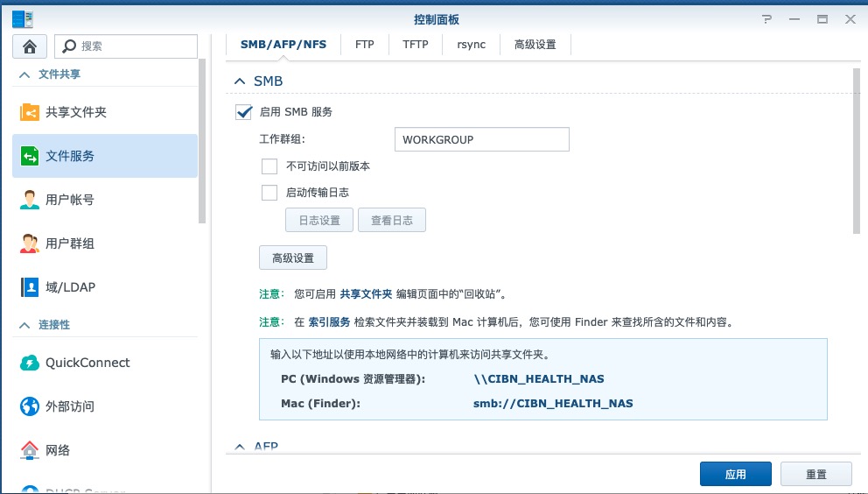Click the WORKGROUP 工作群组 input field

pos(481,140)
